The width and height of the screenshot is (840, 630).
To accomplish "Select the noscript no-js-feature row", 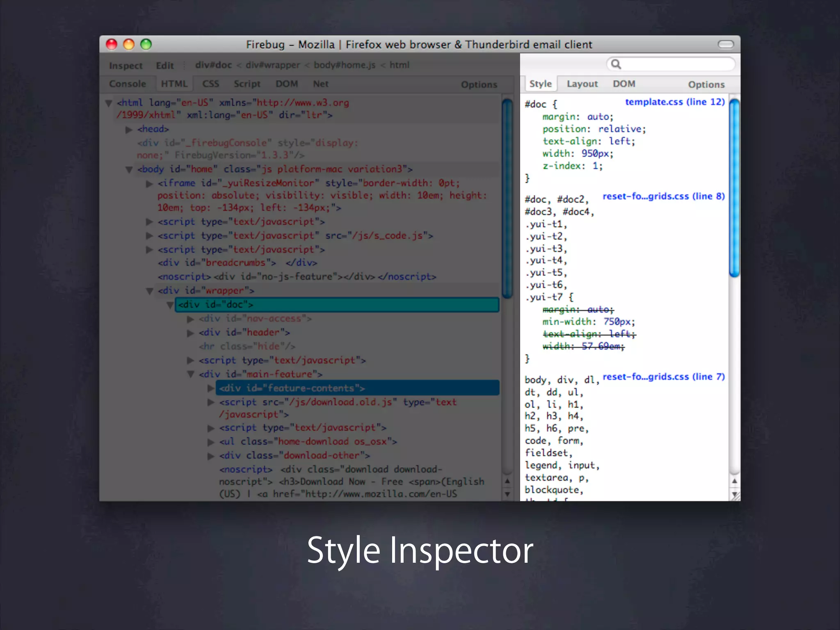I will 297,276.
